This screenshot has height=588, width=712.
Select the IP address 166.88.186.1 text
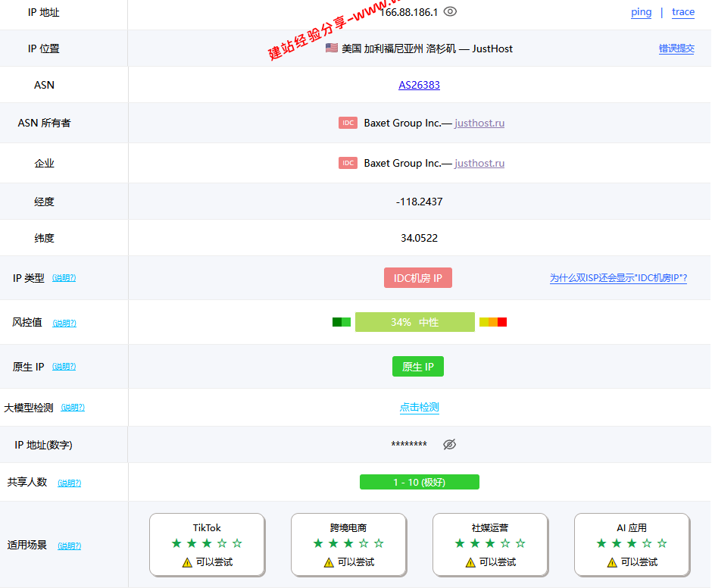(409, 12)
